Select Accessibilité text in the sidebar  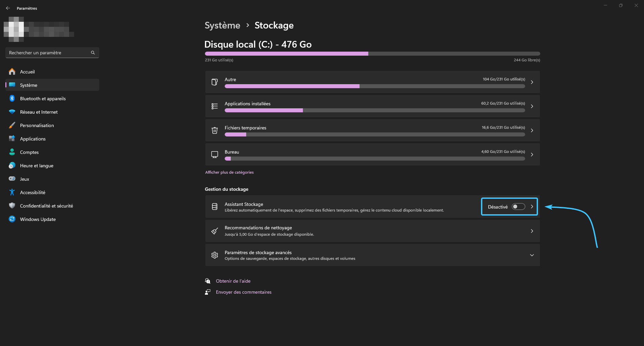[x=33, y=192]
